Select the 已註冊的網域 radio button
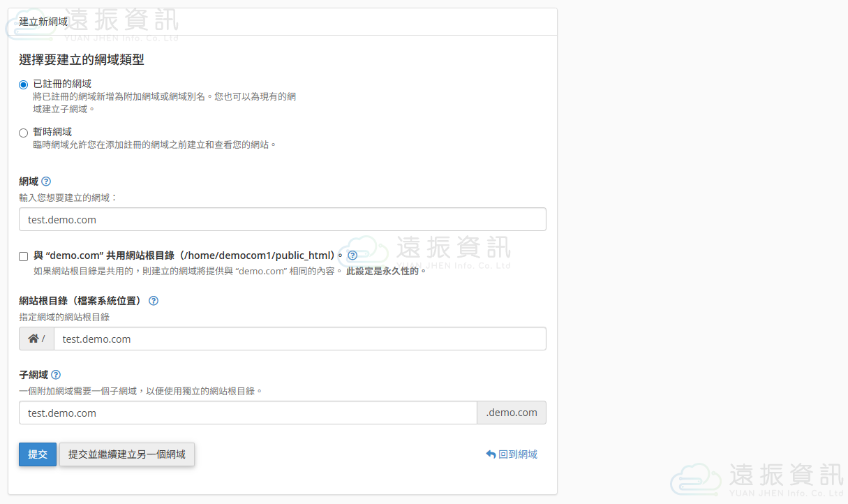The image size is (848, 504). (x=24, y=84)
